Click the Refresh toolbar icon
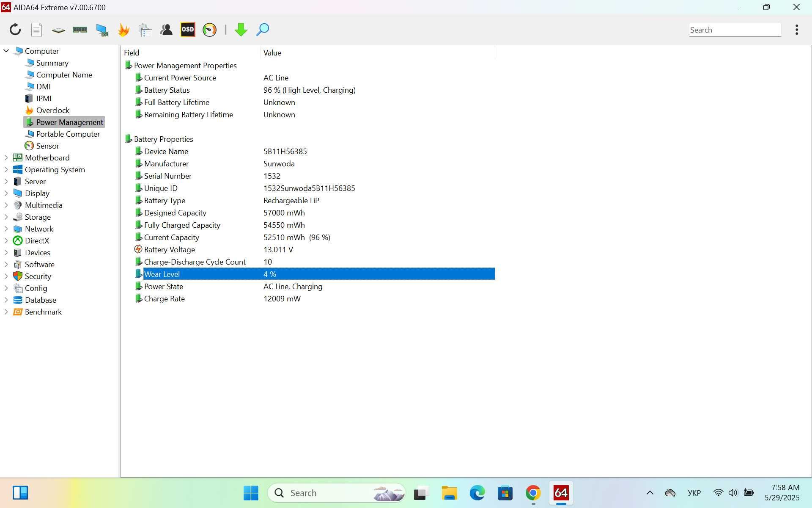Image resolution: width=812 pixels, height=508 pixels. pyautogui.click(x=15, y=30)
